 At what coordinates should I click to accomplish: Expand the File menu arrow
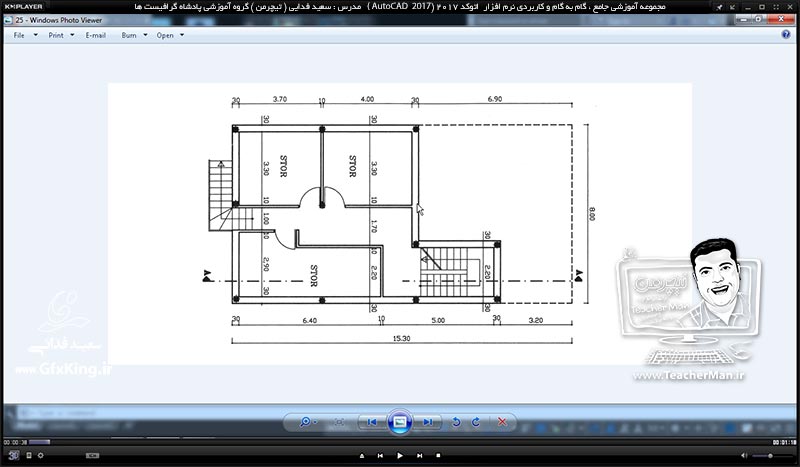(x=35, y=35)
